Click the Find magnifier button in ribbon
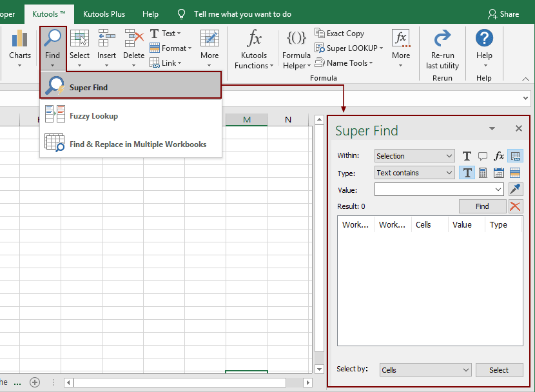Screen dimensions: 535x392 (x=53, y=48)
